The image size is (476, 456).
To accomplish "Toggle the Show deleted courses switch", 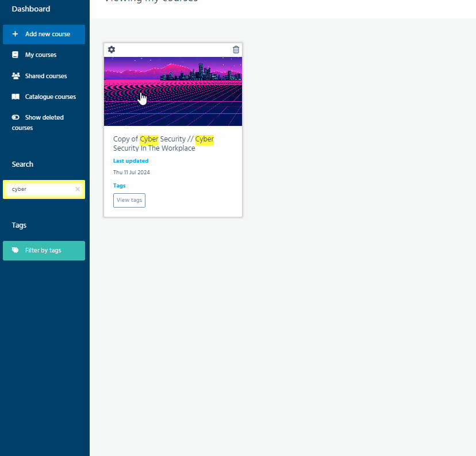I will [16, 117].
